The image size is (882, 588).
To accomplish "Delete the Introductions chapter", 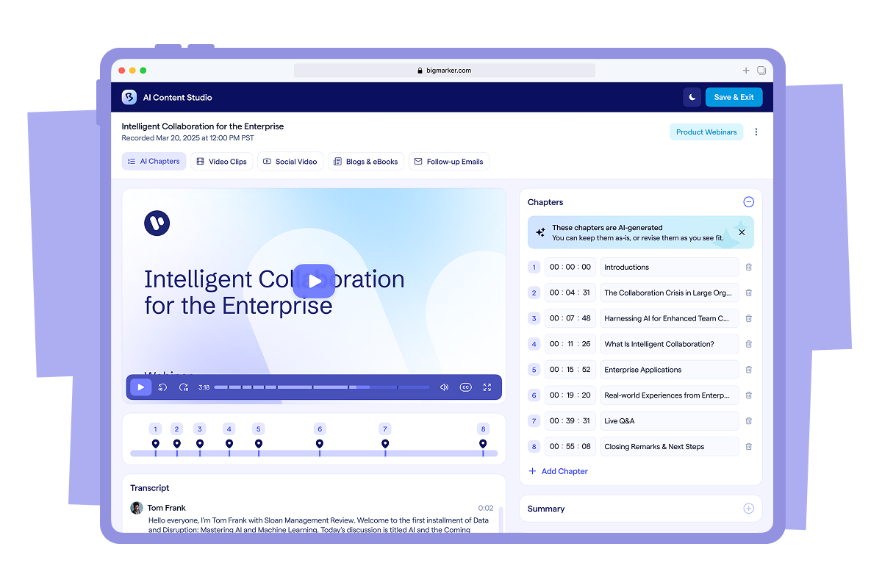I will [748, 268].
